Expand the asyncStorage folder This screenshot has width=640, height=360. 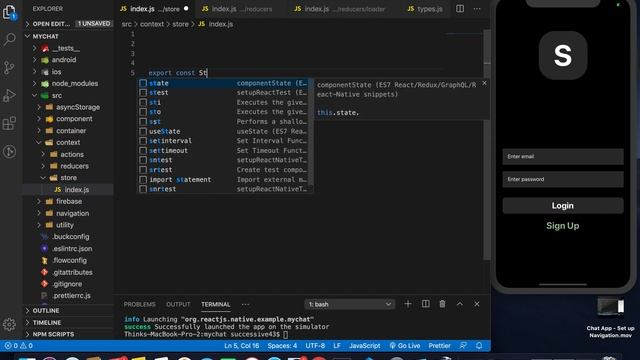[68, 107]
